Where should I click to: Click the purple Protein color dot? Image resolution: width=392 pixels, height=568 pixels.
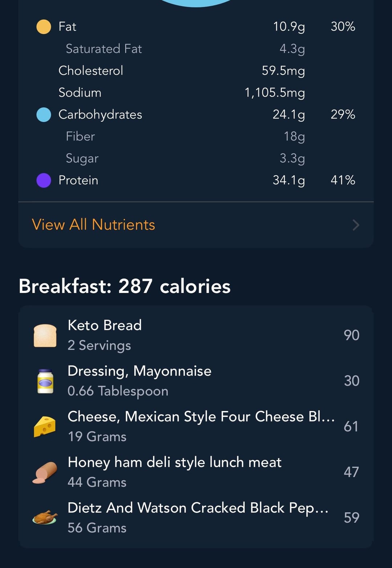coord(44,180)
